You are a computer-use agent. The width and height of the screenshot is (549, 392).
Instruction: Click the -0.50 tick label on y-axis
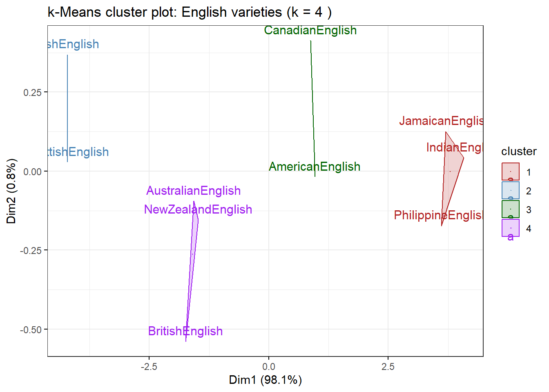coord(31,330)
